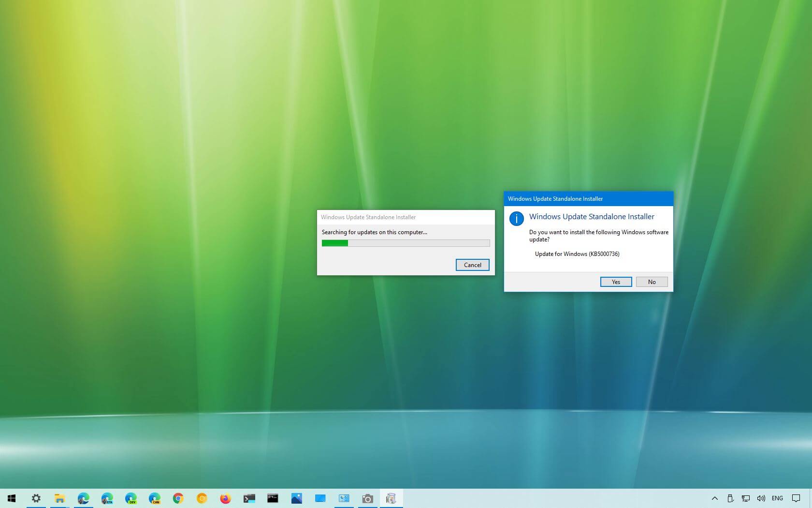812x508 pixels.
Task: Open File Explorer from the taskbar
Action: tap(59, 498)
